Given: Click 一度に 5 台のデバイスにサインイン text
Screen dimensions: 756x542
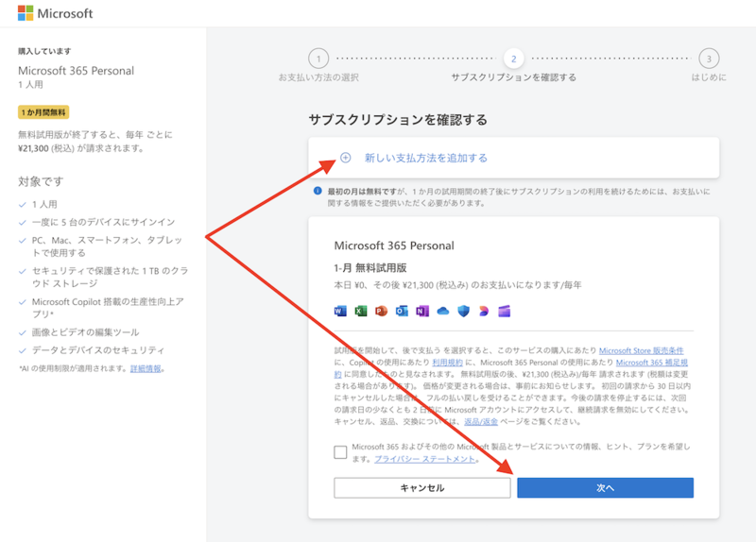Looking at the screenshot, I should pos(103,222).
